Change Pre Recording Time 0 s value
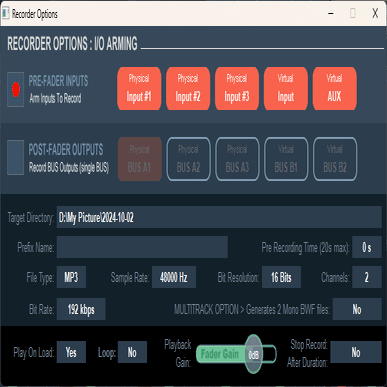Screen dimensions: 387x387 (x=367, y=247)
